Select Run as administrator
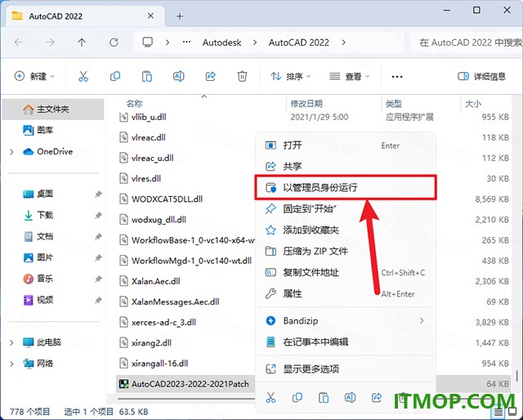Viewport: 523px width, 420px height. click(x=346, y=187)
